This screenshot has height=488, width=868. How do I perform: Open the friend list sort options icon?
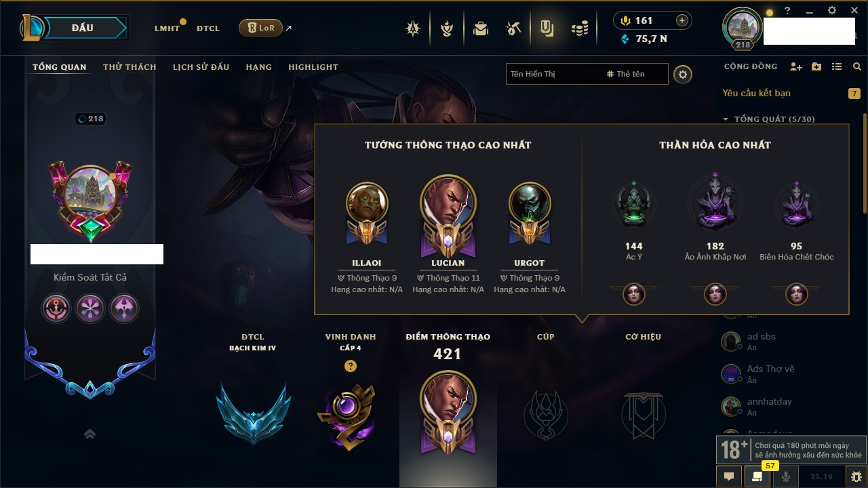(x=837, y=66)
